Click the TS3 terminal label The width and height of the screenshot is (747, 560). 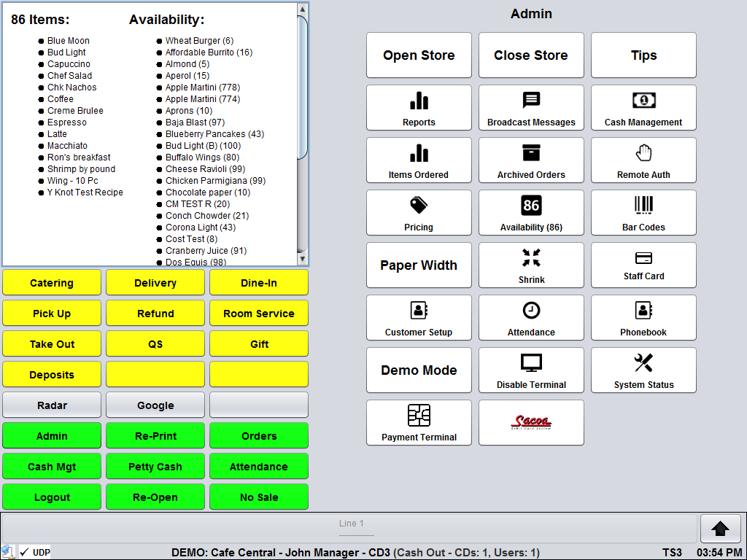click(672, 553)
